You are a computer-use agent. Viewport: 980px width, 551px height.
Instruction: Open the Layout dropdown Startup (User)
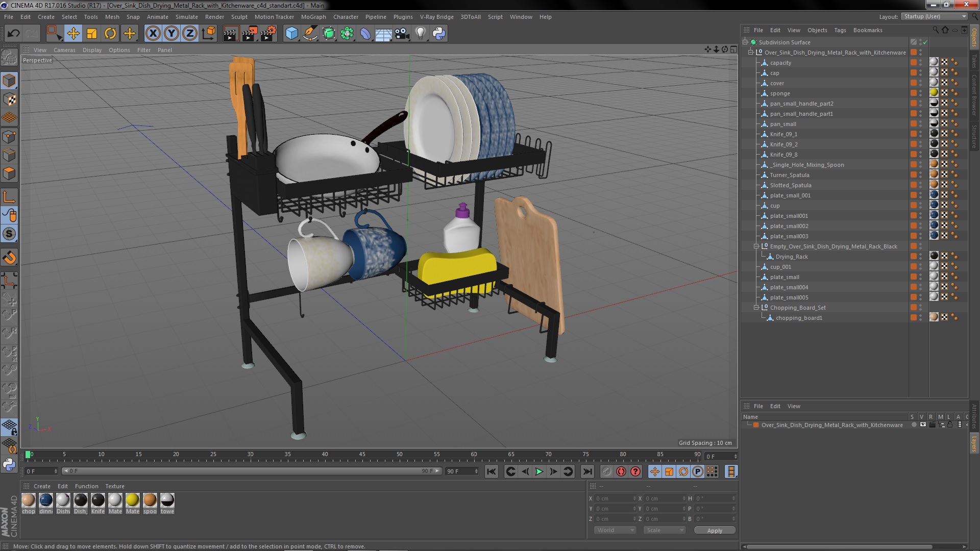[934, 16]
